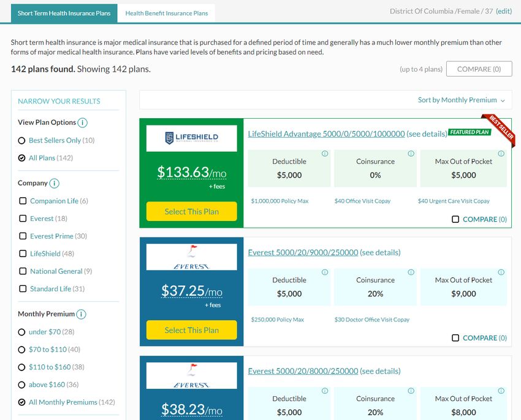Screen dimensions: 521x420
Task: Open Monthly Premium filter info icon
Action: 81,314
